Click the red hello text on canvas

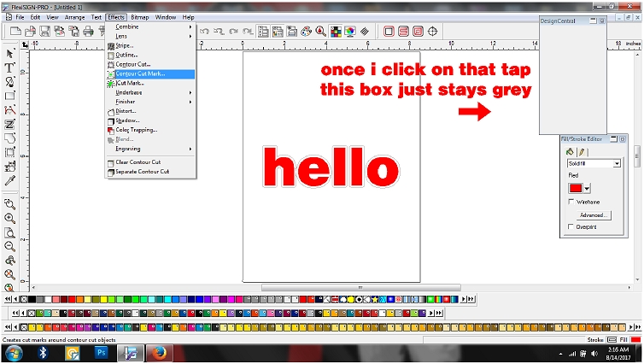click(331, 167)
